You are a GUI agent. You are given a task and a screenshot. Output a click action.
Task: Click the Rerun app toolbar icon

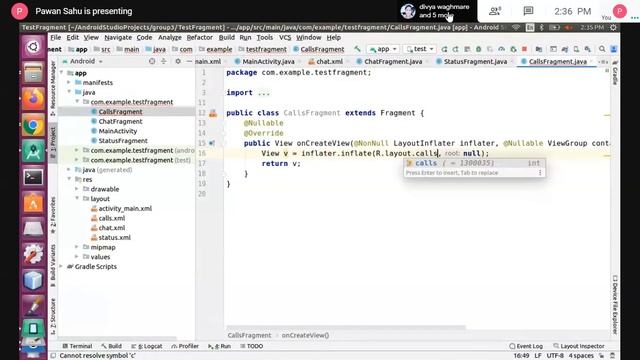[x=444, y=49]
